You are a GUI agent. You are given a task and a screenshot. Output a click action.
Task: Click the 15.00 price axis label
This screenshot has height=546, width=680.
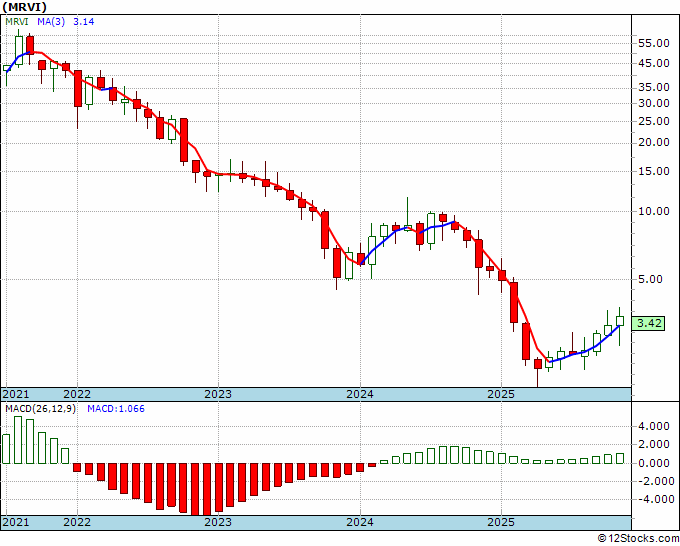pos(654,171)
